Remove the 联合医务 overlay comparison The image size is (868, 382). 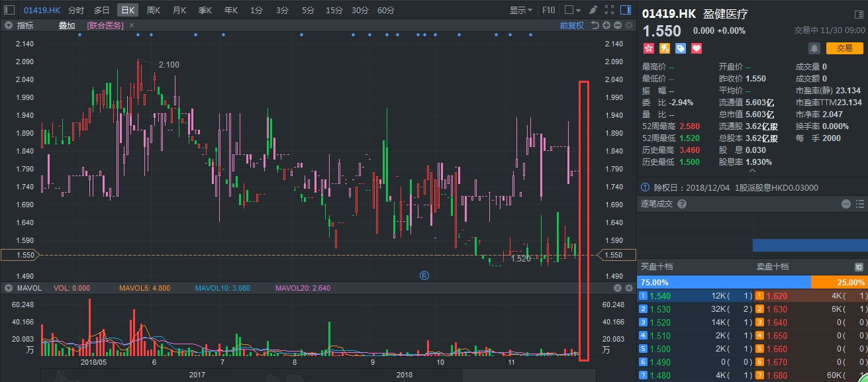(131, 26)
